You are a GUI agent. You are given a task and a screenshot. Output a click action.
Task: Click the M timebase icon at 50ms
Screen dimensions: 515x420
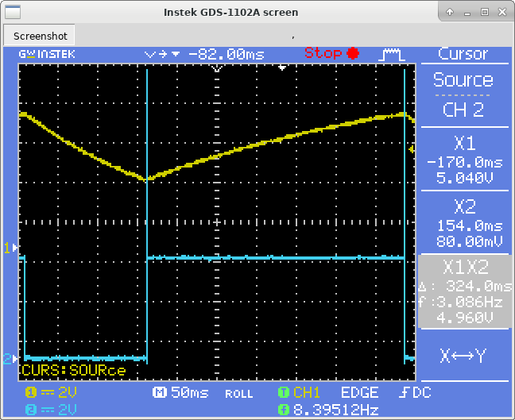[x=159, y=393]
